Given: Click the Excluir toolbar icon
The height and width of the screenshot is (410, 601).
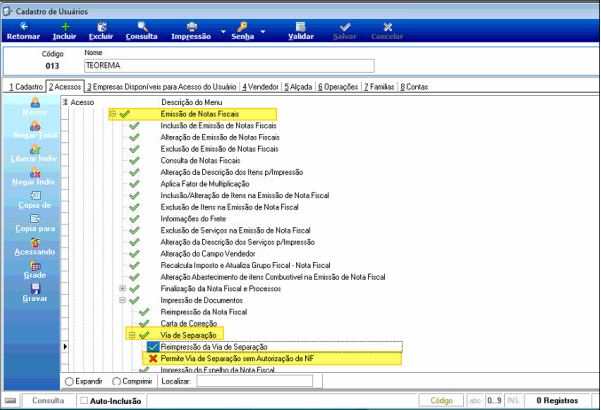Looking at the screenshot, I should pyautogui.click(x=102, y=26).
